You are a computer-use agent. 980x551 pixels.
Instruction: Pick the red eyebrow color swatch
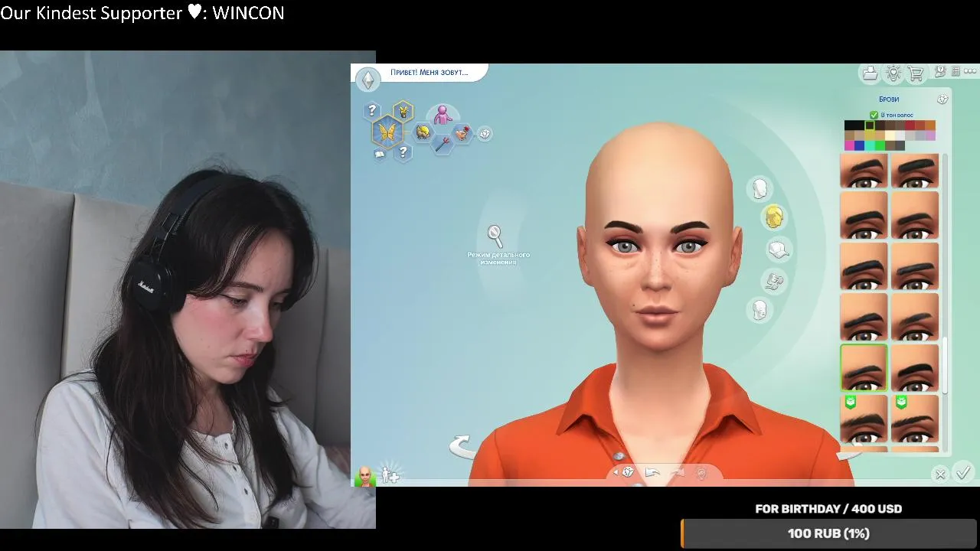[x=910, y=126]
